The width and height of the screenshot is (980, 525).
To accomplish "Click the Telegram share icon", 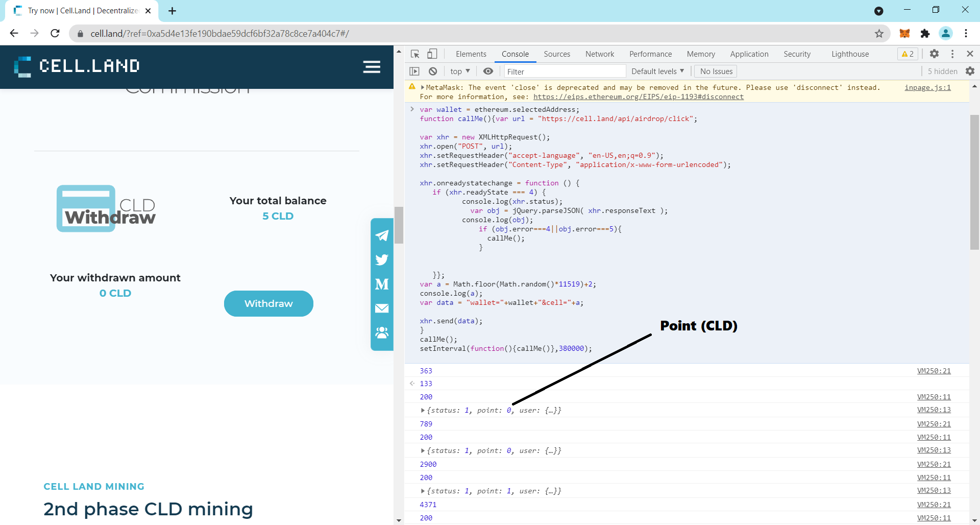I will click(382, 235).
